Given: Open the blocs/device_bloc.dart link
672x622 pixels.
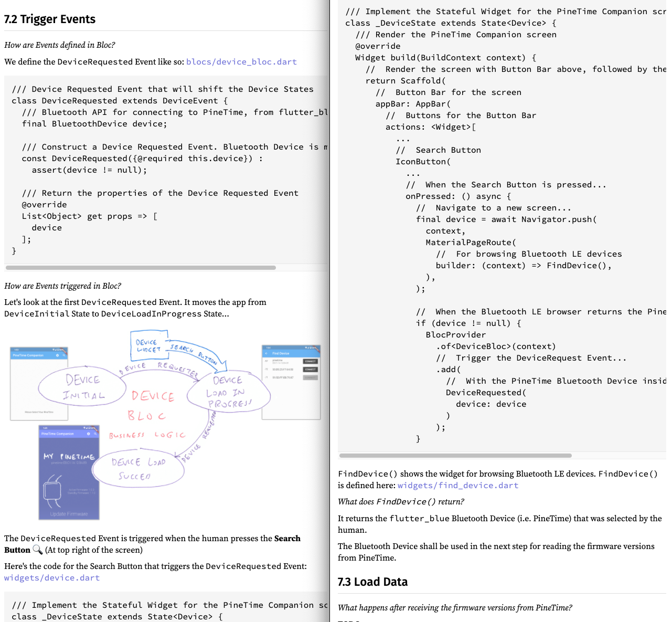Looking at the screenshot, I should [241, 62].
